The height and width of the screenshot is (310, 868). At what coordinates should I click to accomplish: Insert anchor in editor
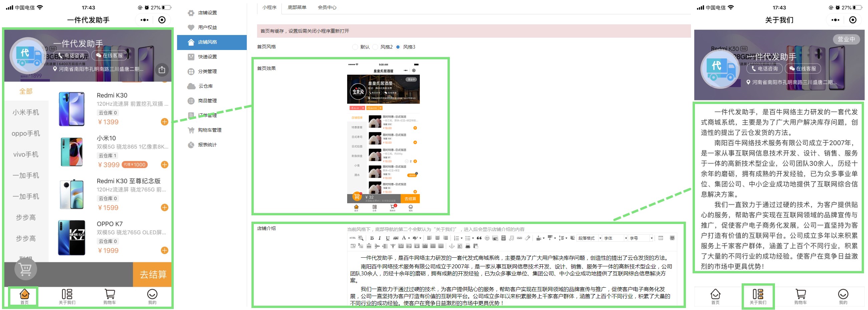click(452, 246)
